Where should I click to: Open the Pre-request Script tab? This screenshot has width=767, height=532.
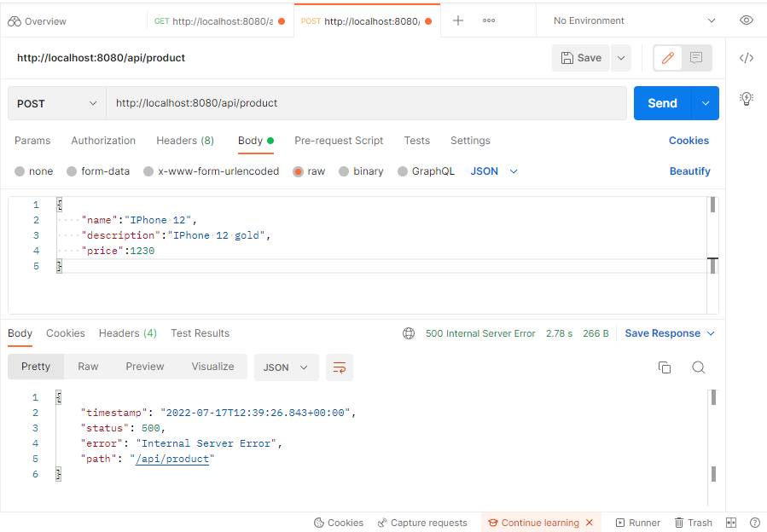339,141
